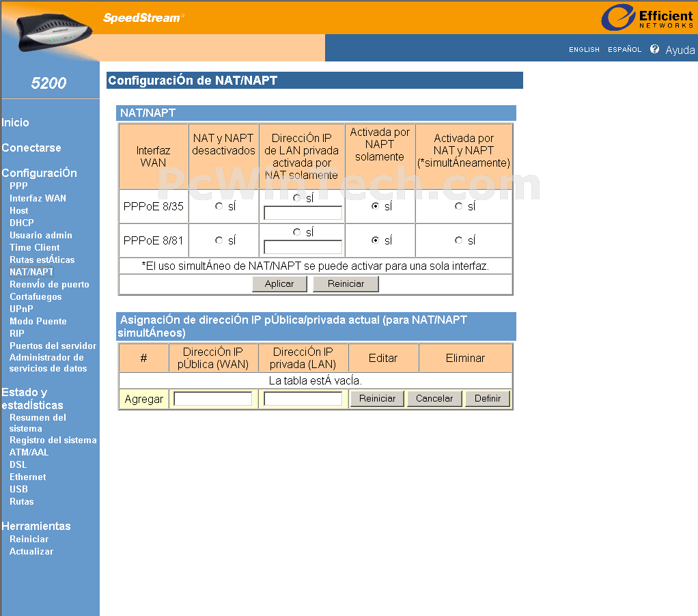Click the private LAN IP field in Agregar row

point(303,399)
